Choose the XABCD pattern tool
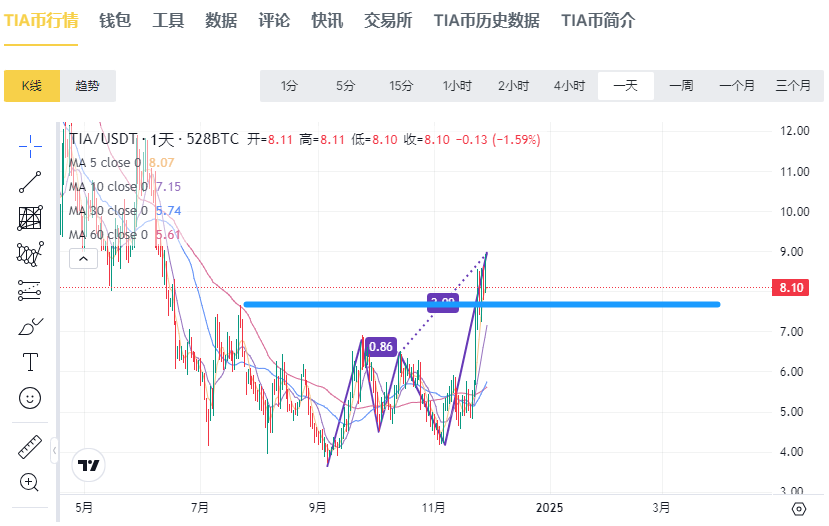This screenshot has height=526, width=829. point(30,254)
